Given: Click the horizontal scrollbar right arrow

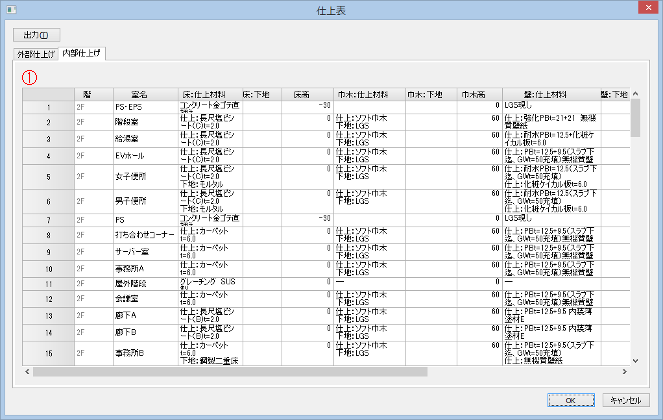Looking at the screenshot, I should [623, 372].
